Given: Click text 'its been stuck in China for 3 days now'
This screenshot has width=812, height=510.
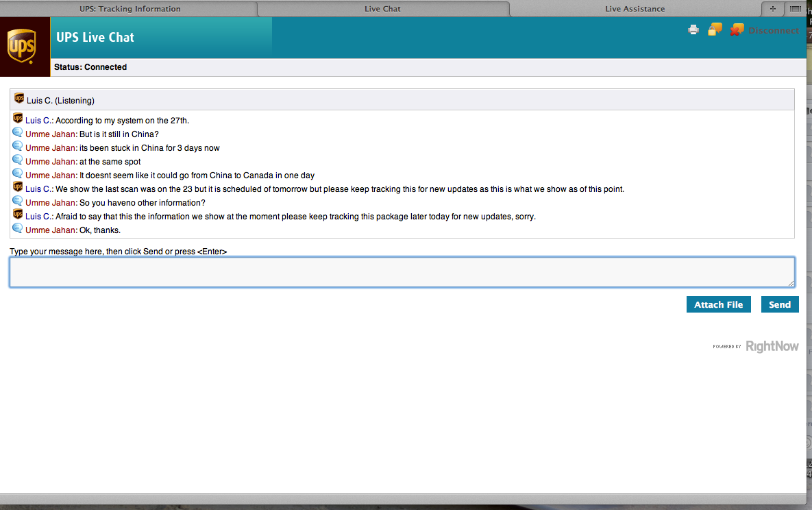Looking at the screenshot, I should (149, 148).
